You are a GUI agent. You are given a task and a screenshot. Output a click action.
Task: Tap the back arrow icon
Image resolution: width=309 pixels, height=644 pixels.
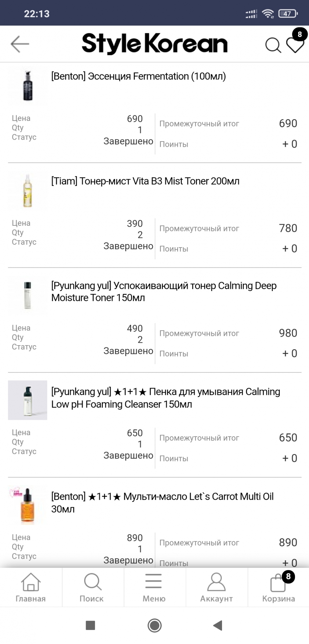pos(20,44)
